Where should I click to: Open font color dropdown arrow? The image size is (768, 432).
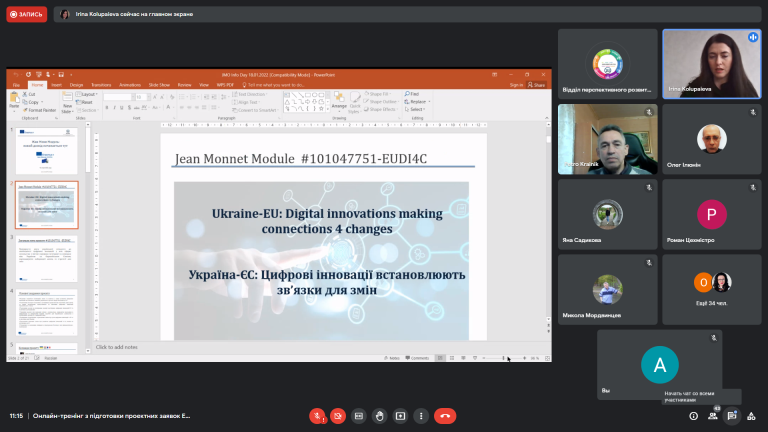172,108
